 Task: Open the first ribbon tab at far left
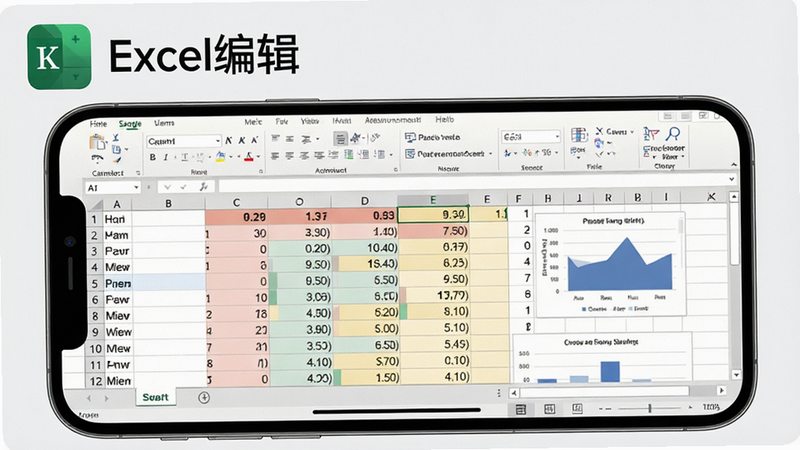click(x=98, y=123)
